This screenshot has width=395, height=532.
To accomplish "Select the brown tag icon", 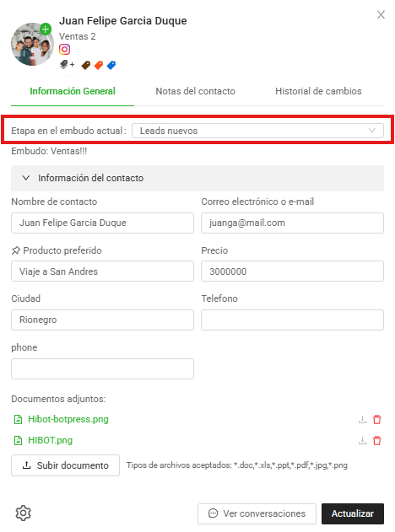I will coord(86,65).
